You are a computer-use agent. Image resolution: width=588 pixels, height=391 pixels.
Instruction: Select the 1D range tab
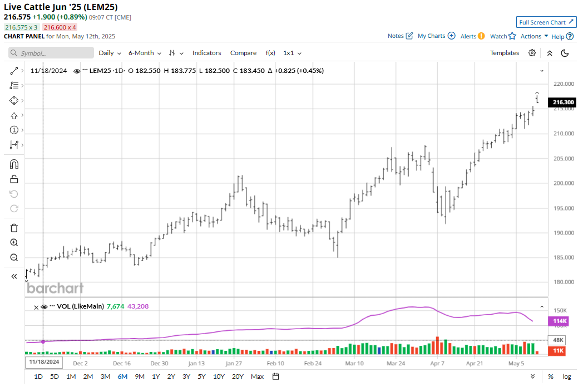(x=38, y=377)
